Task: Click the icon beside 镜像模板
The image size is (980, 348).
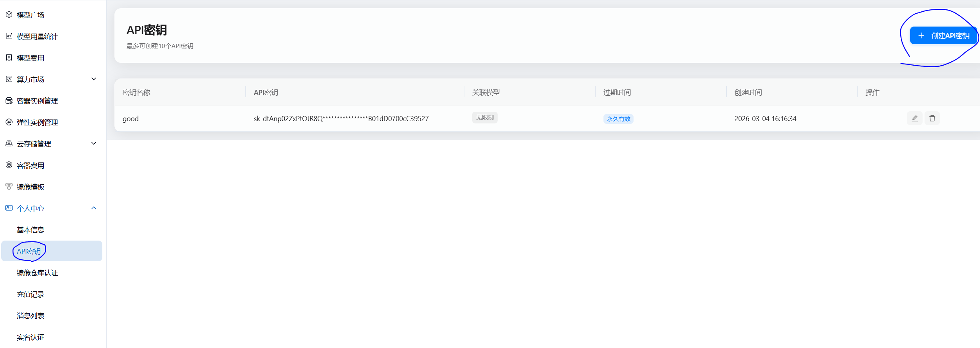Action: (x=9, y=187)
